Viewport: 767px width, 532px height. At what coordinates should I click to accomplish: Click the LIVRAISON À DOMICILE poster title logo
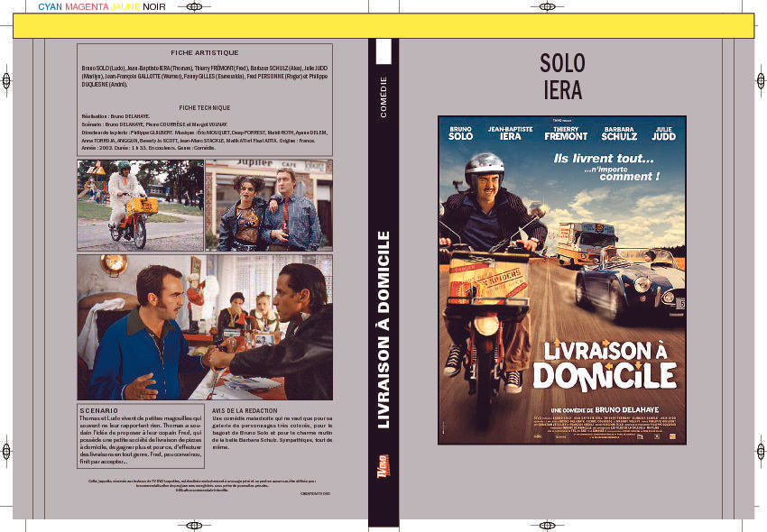(x=605, y=365)
